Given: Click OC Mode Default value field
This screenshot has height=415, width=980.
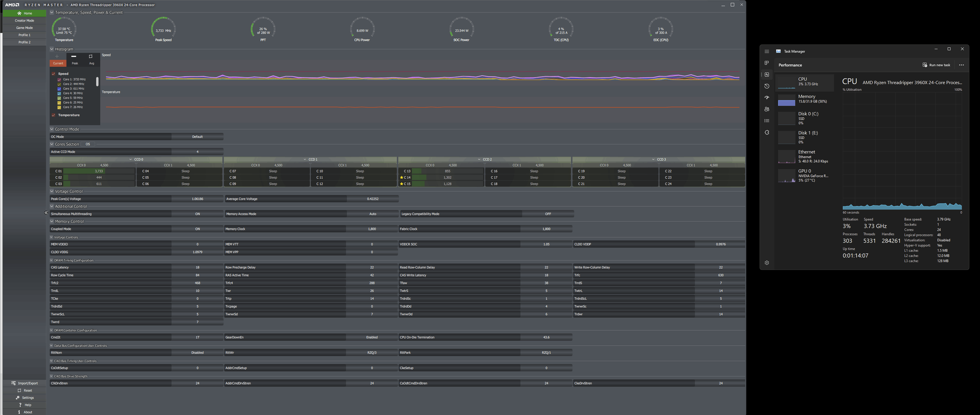Looking at the screenshot, I should (197, 137).
